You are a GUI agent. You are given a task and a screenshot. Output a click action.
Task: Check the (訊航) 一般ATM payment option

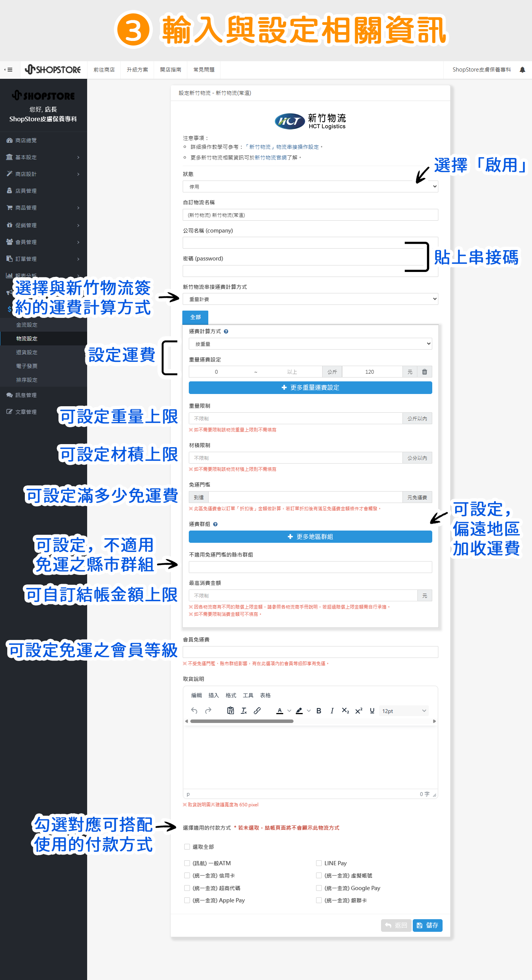coord(187,863)
